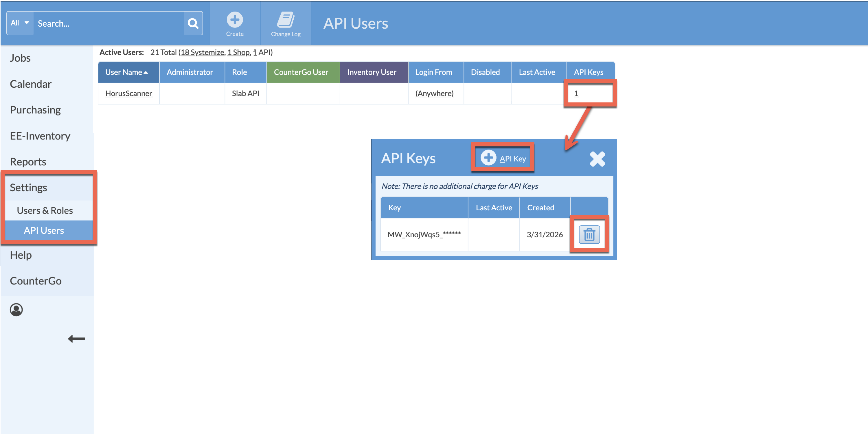Close the API Keys dialog
The width and height of the screenshot is (868, 434).
[x=597, y=158]
